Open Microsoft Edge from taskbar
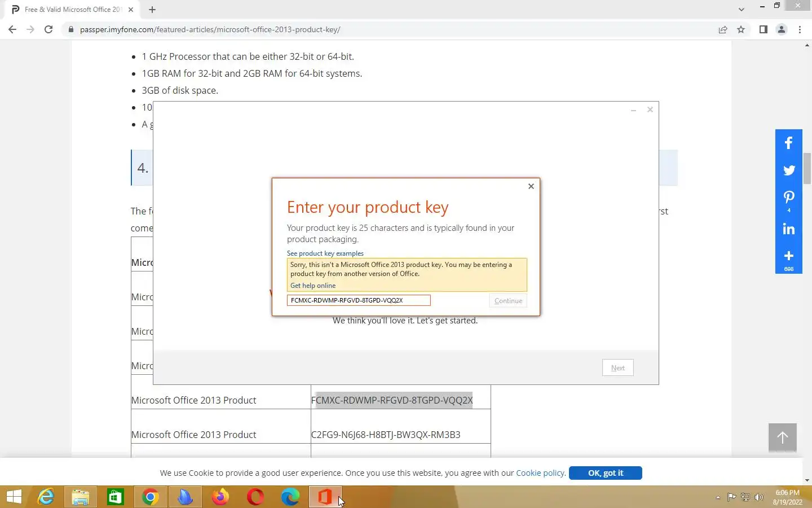Viewport: 812px width, 508px height. 290,497
